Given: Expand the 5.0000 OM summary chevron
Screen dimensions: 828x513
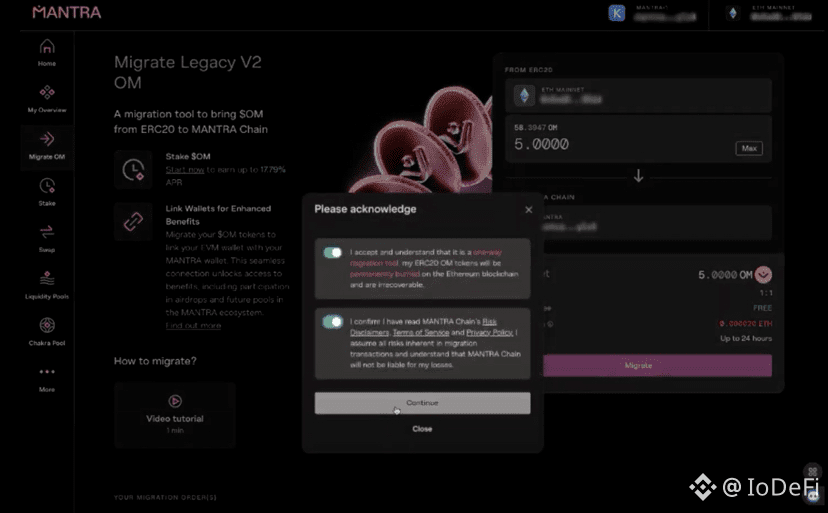Looking at the screenshot, I should tap(763, 274).
